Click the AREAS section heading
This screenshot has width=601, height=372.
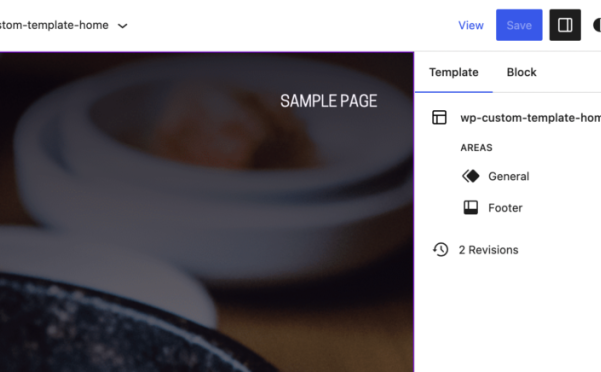pos(476,147)
